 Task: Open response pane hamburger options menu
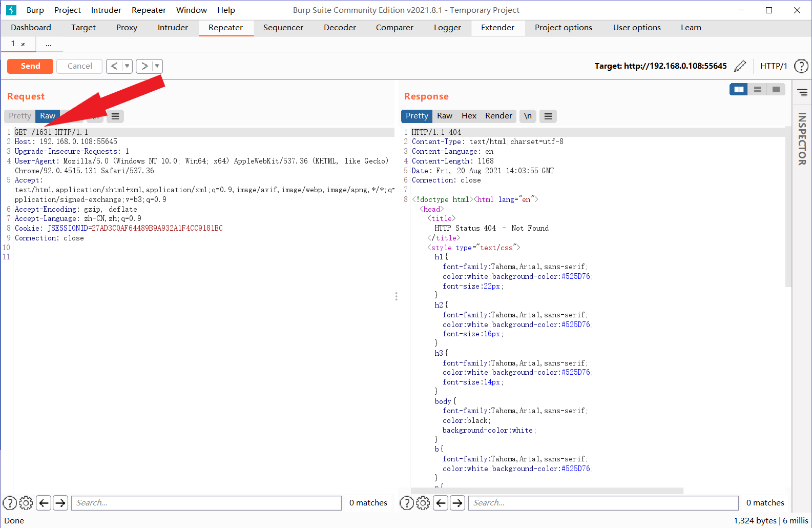click(x=548, y=116)
